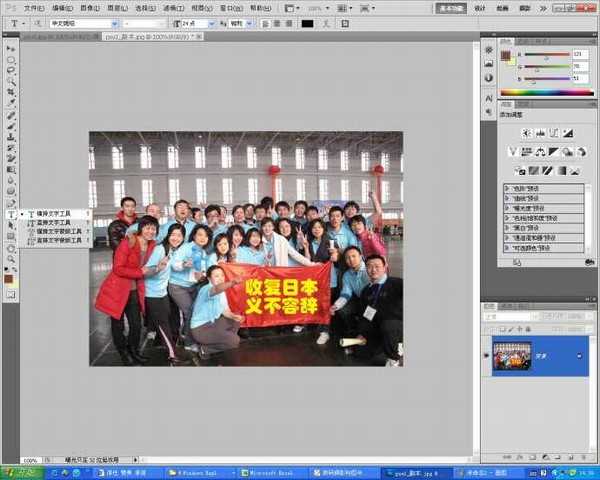Select the Type tool (T) in toolbox

12,213
